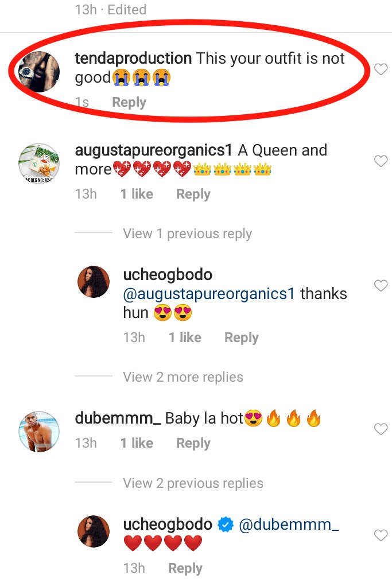Expand "View 2 previous replies"
This screenshot has width=392, height=586.
click(193, 483)
